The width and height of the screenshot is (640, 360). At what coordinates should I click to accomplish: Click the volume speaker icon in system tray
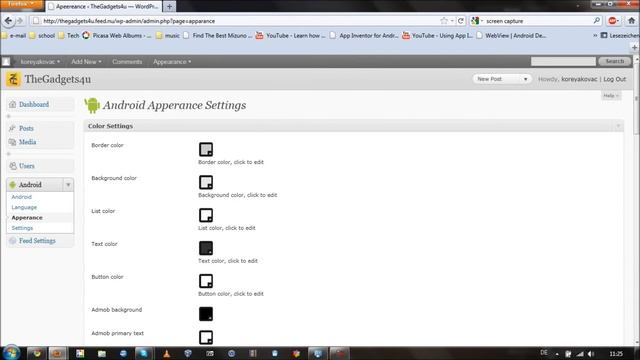pos(591,354)
